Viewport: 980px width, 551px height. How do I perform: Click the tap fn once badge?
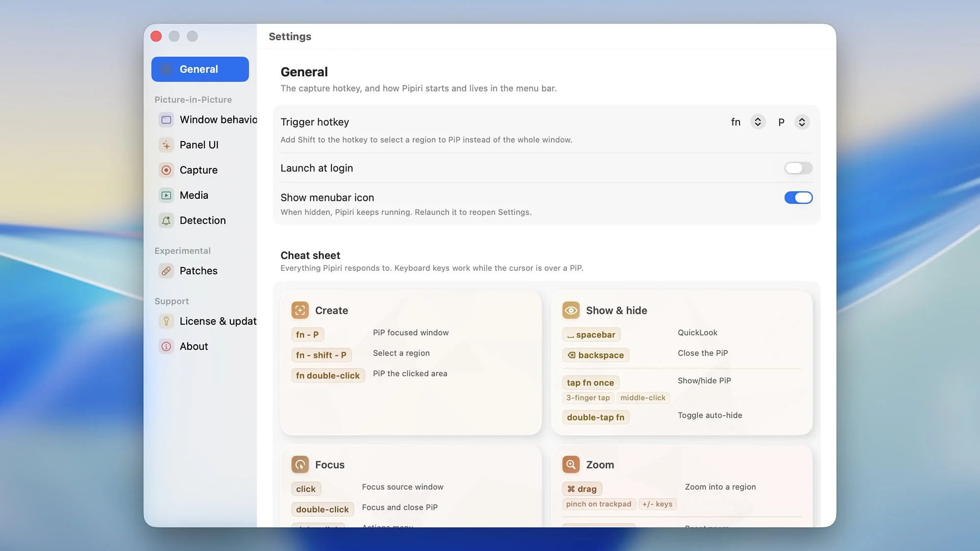click(590, 383)
